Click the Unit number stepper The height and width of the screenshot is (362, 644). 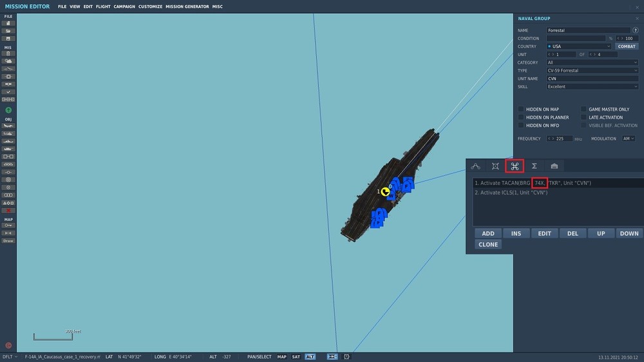[561, 55]
